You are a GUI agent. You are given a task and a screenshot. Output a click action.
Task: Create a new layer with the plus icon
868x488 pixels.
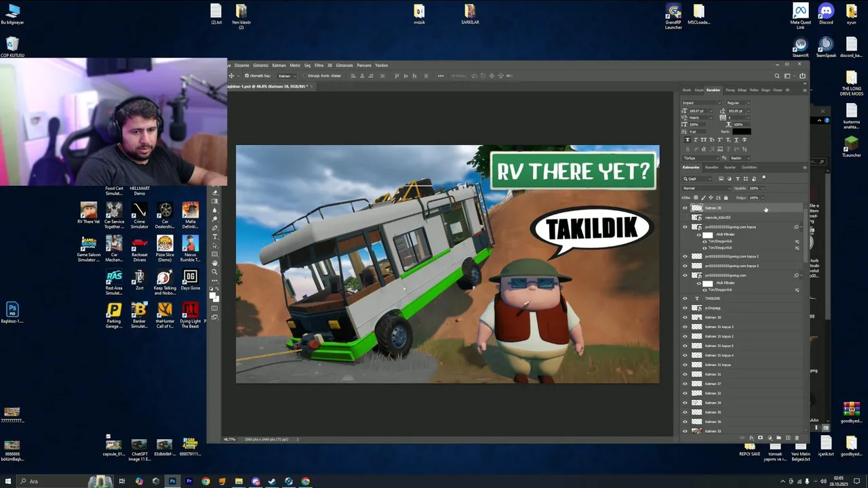point(788,438)
